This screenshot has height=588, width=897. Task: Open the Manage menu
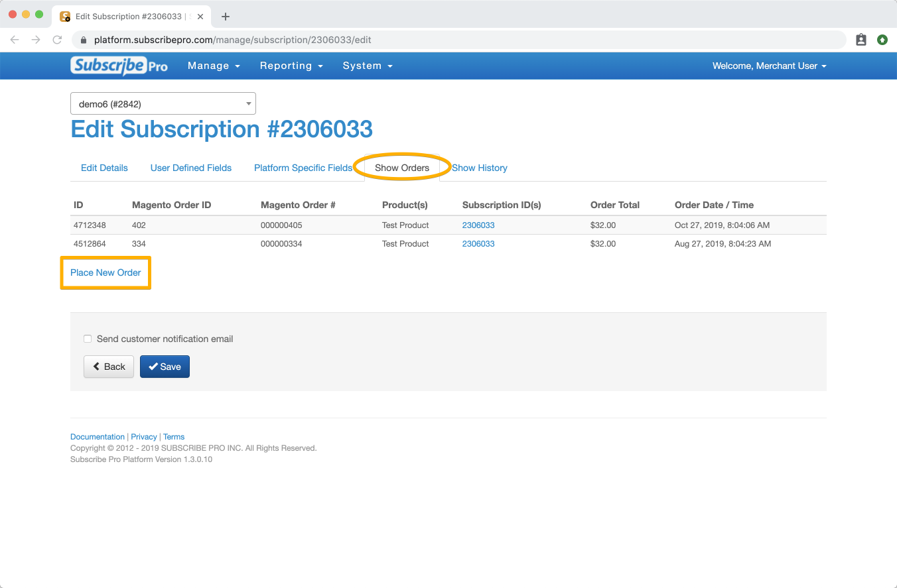[x=214, y=66]
